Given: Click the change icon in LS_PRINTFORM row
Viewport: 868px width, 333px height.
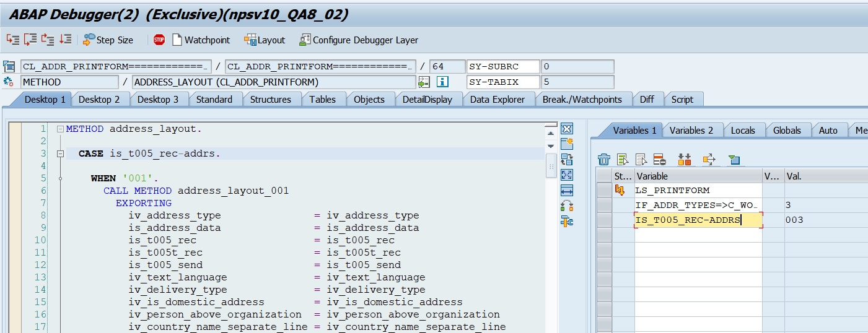Looking at the screenshot, I should pos(620,190).
